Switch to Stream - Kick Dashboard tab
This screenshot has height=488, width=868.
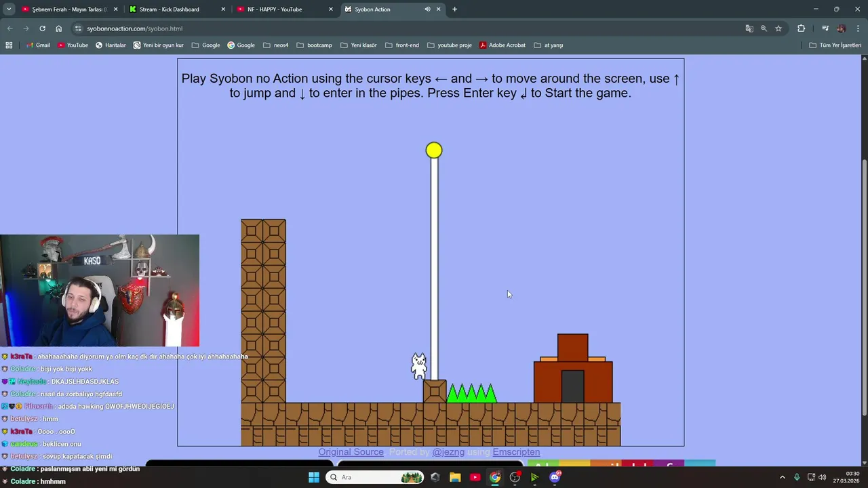tap(176, 9)
